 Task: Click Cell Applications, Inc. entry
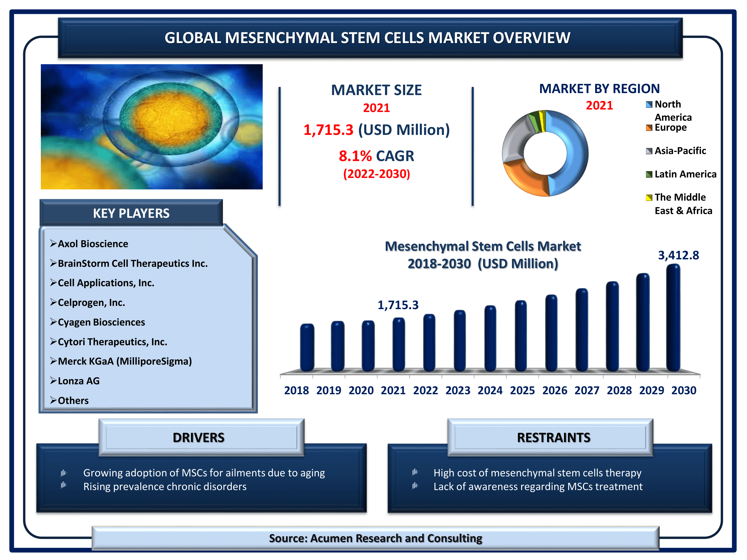(106, 283)
